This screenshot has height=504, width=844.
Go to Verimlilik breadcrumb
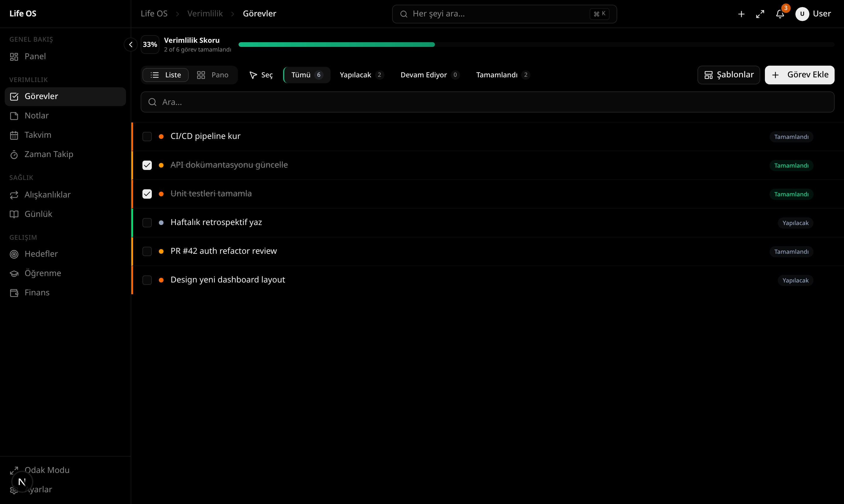[205, 13]
